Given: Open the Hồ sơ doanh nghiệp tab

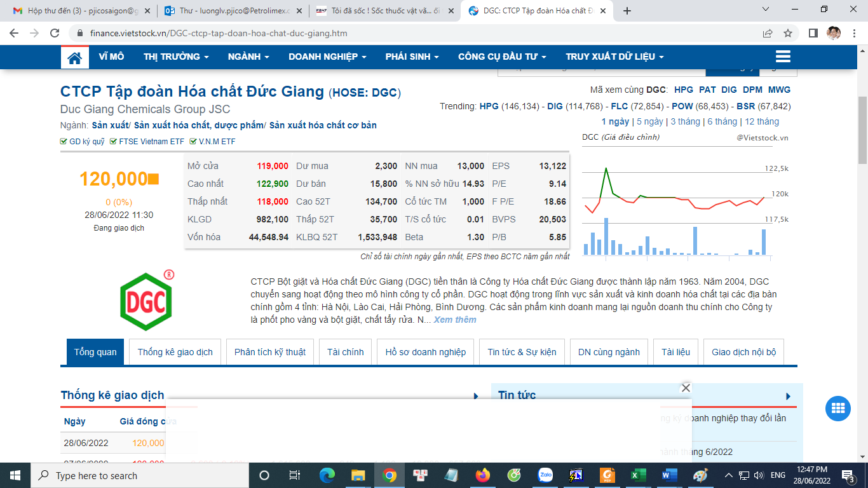Looking at the screenshot, I should click(x=426, y=352).
